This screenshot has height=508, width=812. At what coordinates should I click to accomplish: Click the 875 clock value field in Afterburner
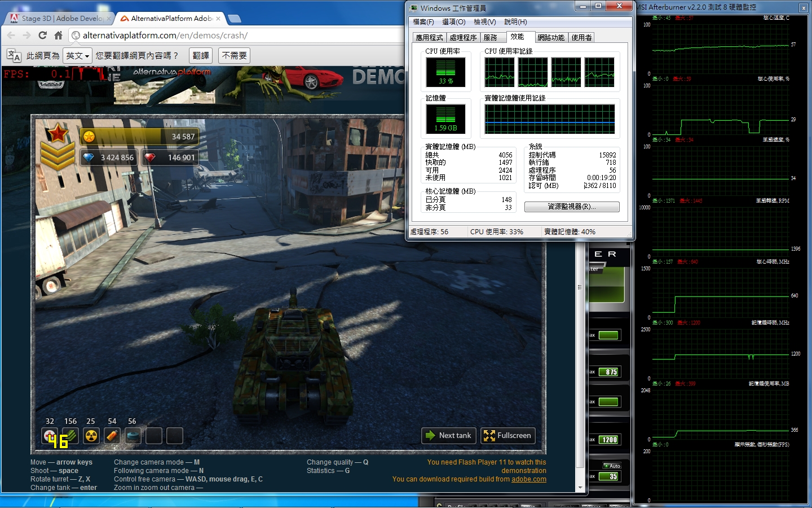(x=610, y=372)
